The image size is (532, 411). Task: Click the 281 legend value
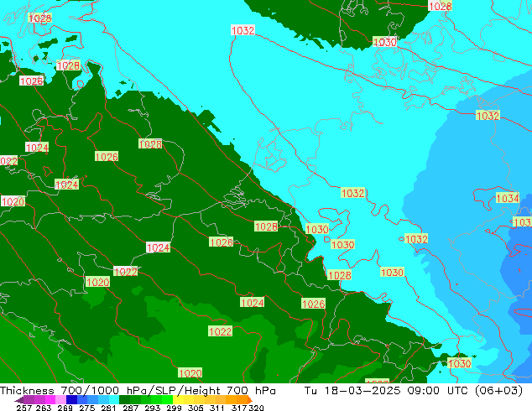click(104, 408)
